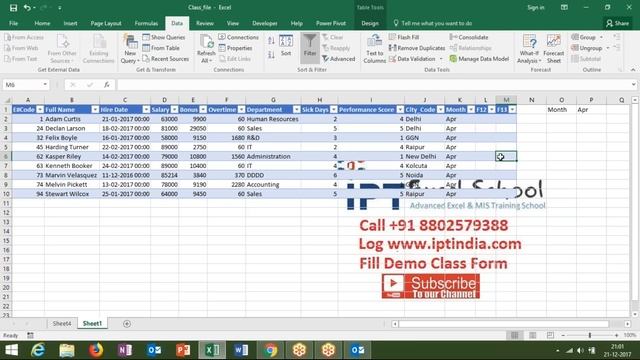The width and height of the screenshot is (640, 360).
Task: Open the File menu tab
Action: tap(13, 23)
